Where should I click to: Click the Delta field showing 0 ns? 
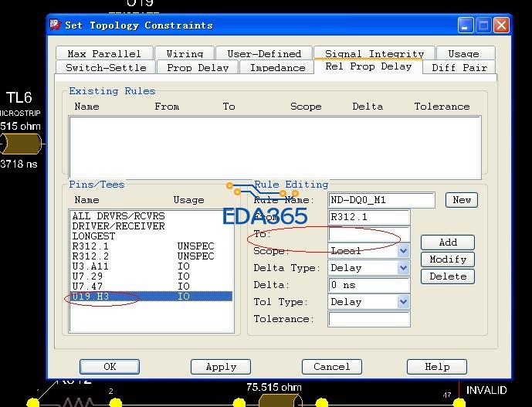(x=369, y=285)
